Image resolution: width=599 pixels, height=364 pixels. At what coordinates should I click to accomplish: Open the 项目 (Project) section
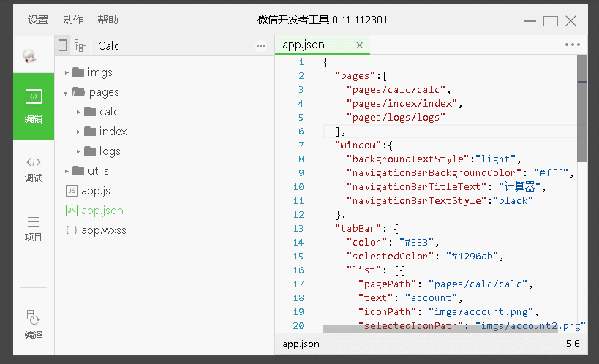point(34,228)
